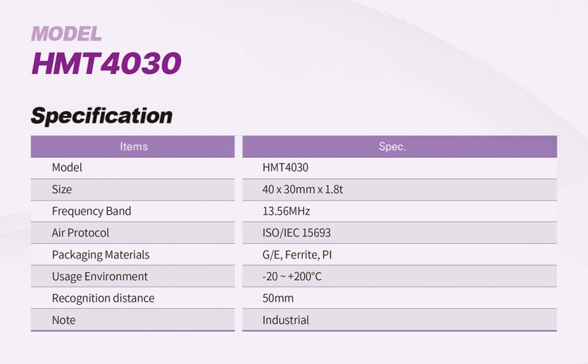Select the '40 x 30mm x 1.8t' value
Screen dimensions: 588x364
point(303,189)
